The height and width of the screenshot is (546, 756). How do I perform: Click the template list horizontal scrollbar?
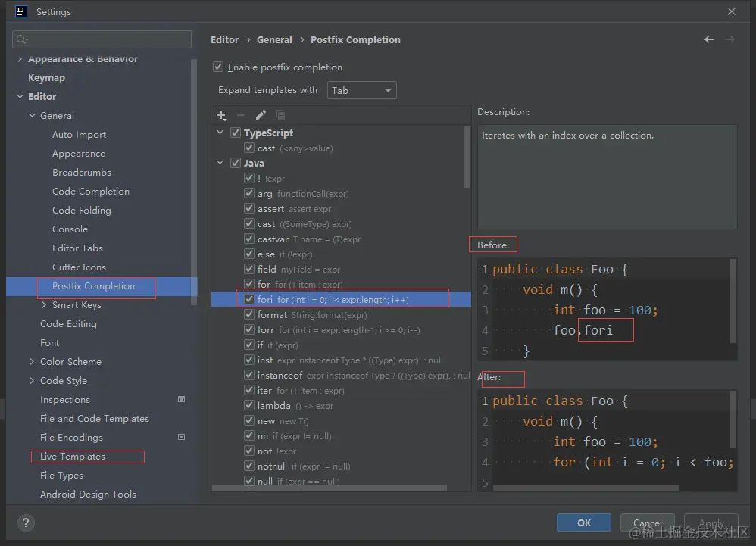coord(330,488)
